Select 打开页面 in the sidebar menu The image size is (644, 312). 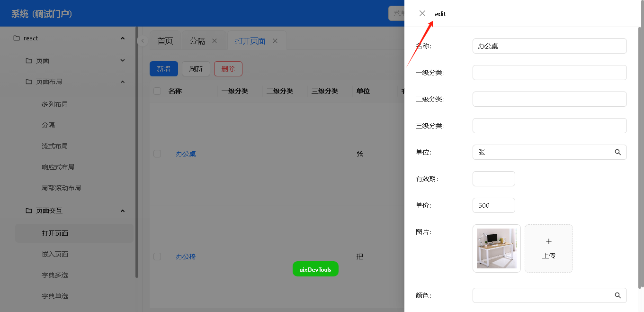(x=75, y=233)
